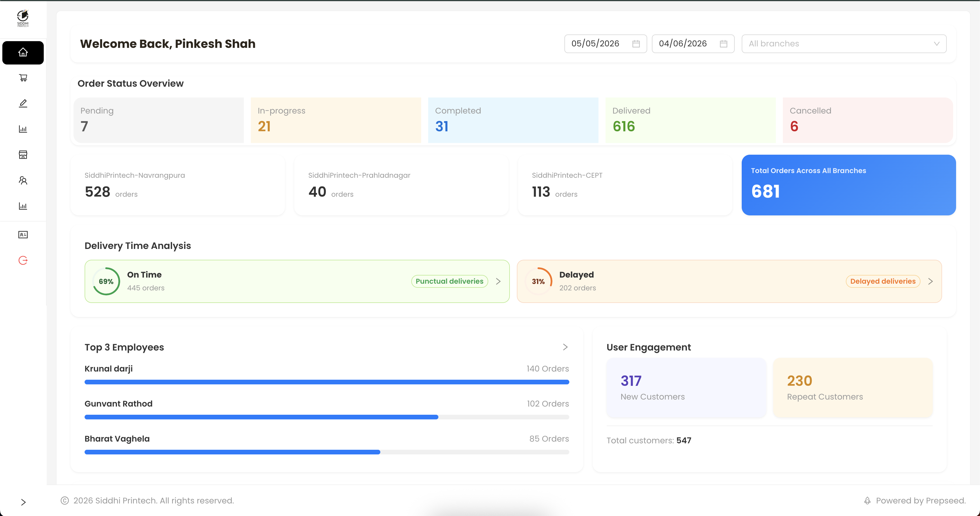Screen dimensions: 980x516
Task: Select the Cancelled orders card
Action: pos(867,120)
